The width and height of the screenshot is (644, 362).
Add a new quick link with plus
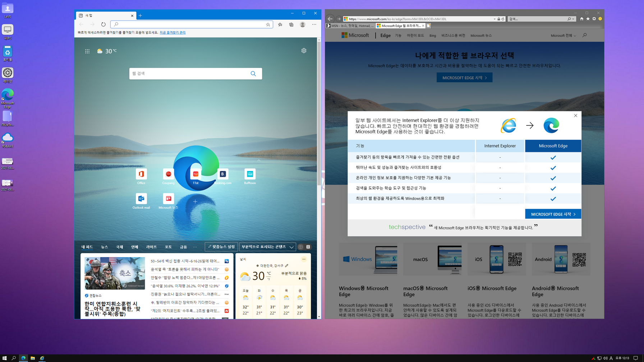pos(195,201)
